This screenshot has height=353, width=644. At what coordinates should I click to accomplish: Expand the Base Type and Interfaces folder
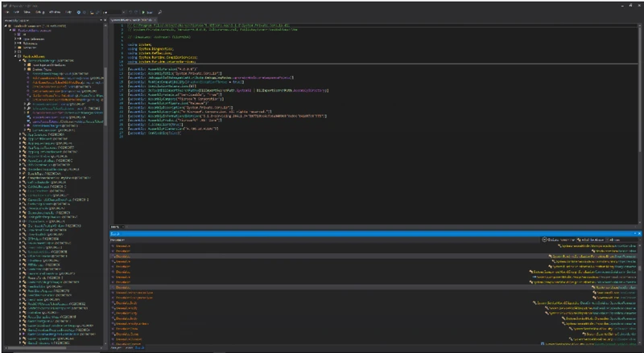(25, 65)
